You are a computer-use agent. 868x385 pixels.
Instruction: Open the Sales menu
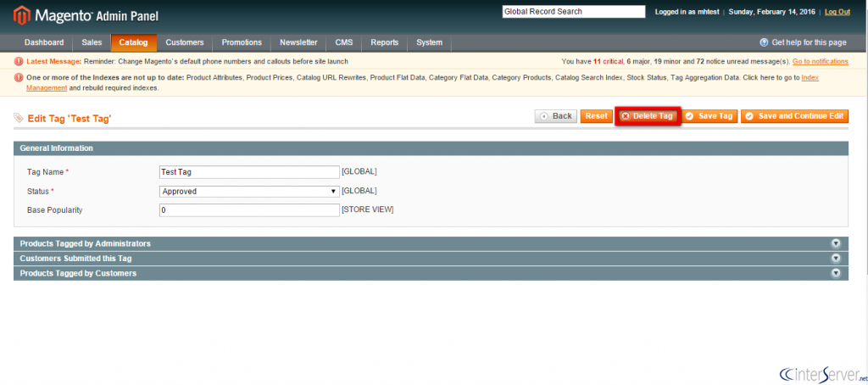click(92, 42)
